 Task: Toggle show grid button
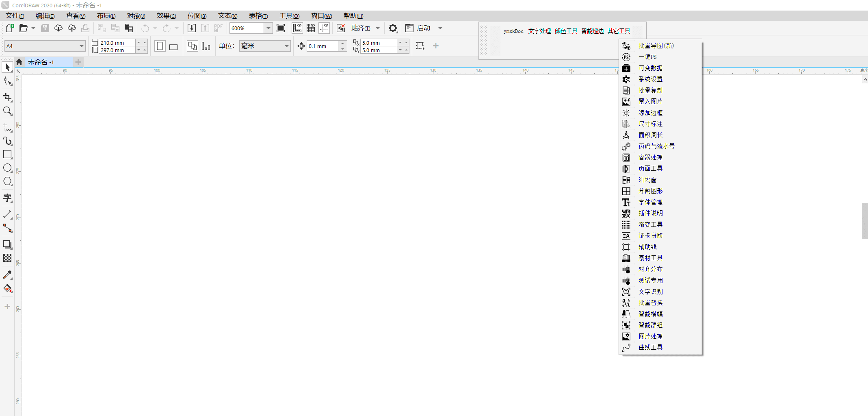pos(311,28)
